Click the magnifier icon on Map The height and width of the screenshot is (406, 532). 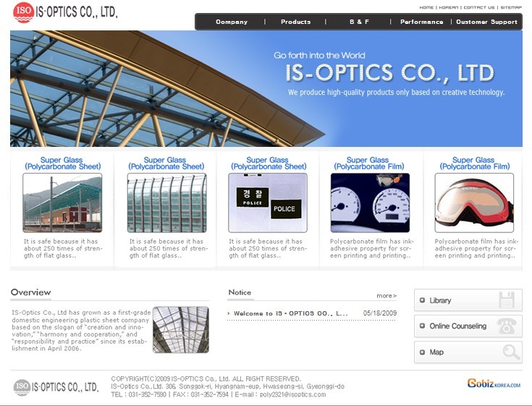point(511,352)
